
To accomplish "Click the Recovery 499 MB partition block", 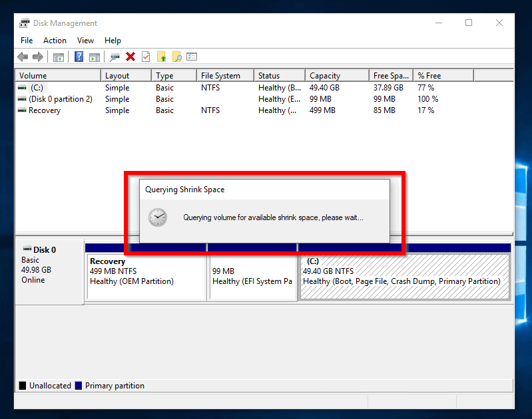I will pyautogui.click(x=146, y=276).
